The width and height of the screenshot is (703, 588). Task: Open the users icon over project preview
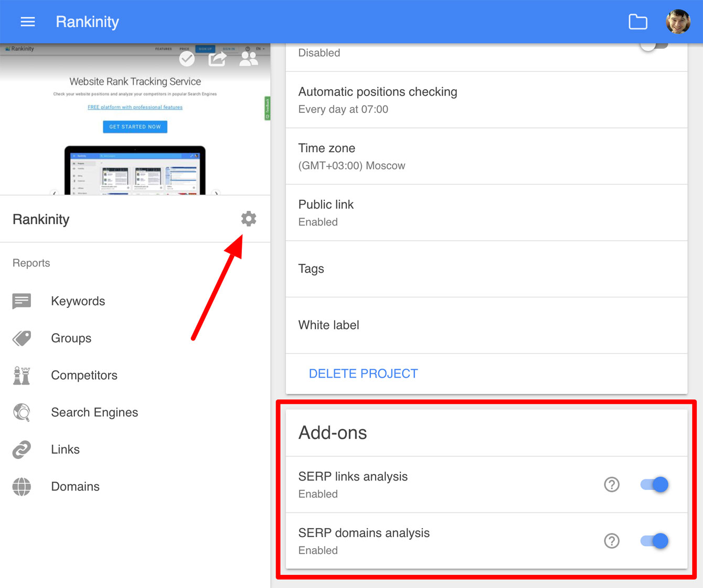coord(249,59)
